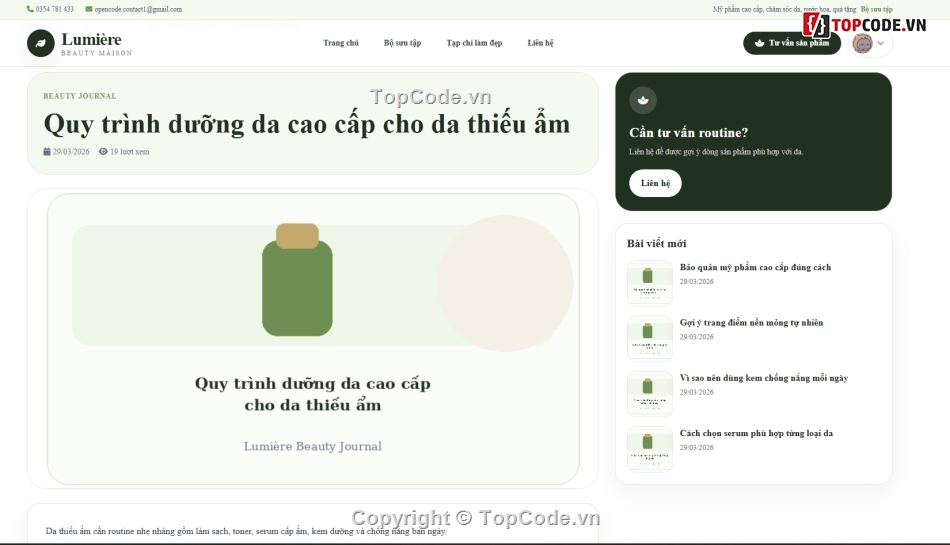Click thumbnail of Bảo quản mỹ phẩm article
The image size is (950, 545).
[649, 283]
